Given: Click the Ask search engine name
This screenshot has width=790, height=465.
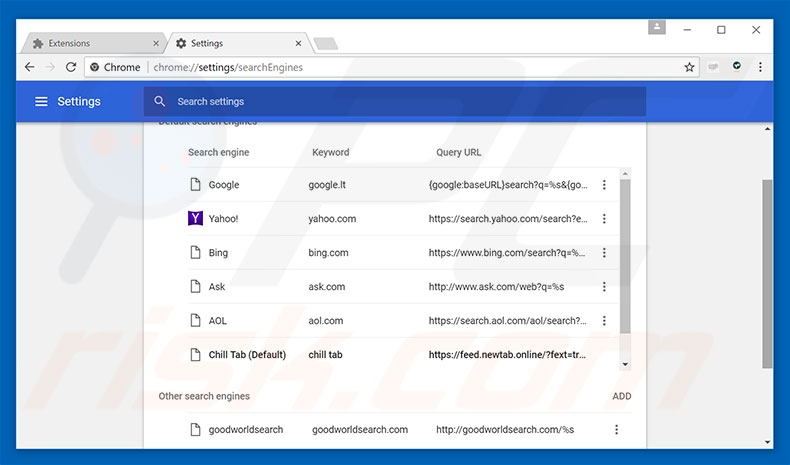Looking at the screenshot, I should pos(217,287).
